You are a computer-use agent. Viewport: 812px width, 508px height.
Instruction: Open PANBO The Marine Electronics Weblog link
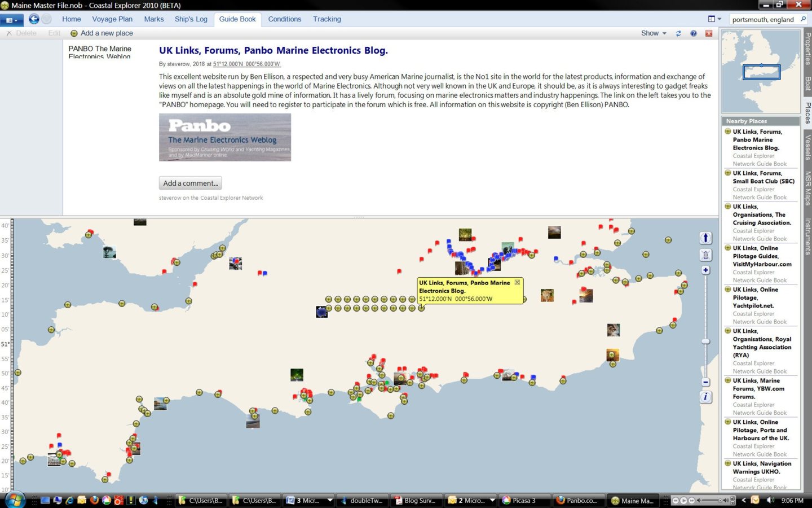click(x=100, y=52)
